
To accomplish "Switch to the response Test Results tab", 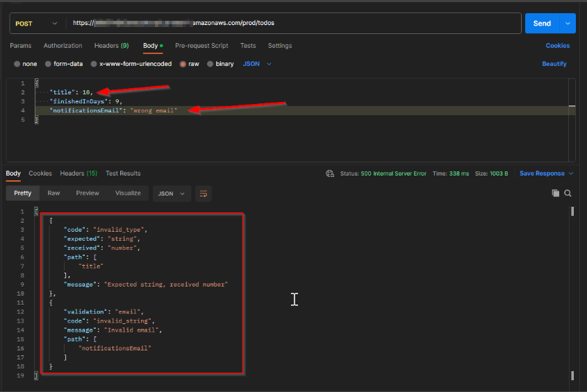I will click(x=122, y=173).
